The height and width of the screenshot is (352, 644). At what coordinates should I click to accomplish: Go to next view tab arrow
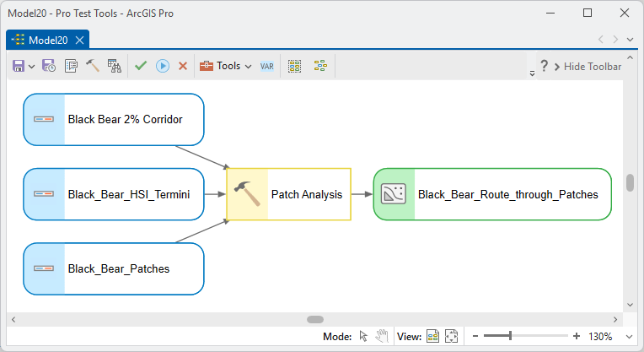tap(615, 40)
